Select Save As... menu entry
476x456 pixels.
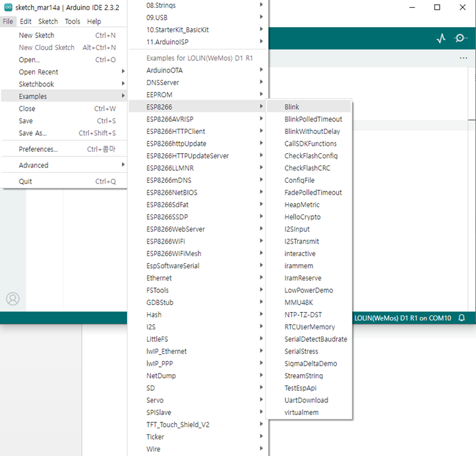click(x=64, y=133)
